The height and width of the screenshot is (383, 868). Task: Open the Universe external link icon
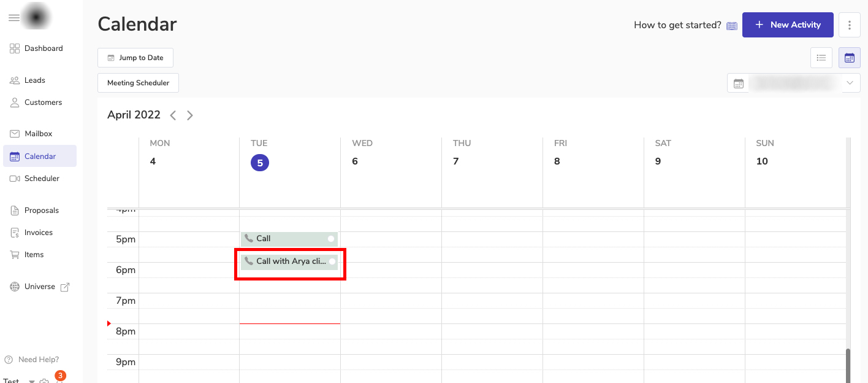(x=65, y=287)
